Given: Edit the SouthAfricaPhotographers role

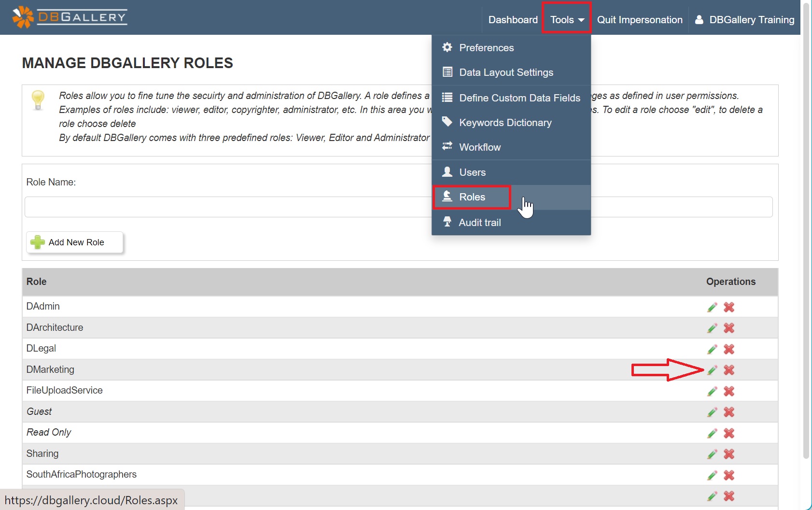Looking at the screenshot, I should pyautogui.click(x=712, y=475).
